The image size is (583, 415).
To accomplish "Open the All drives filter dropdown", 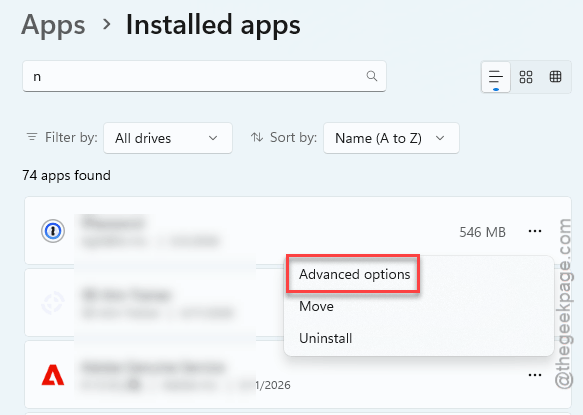I will [168, 138].
